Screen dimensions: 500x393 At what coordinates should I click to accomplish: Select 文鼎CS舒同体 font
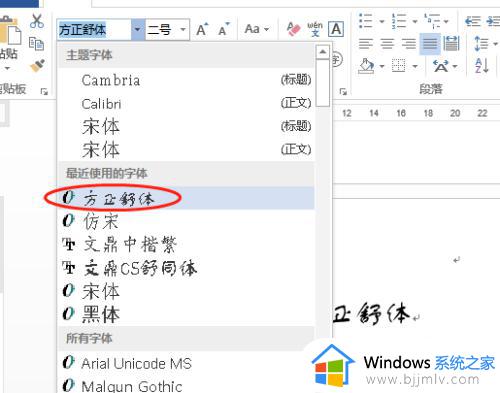coord(186,268)
